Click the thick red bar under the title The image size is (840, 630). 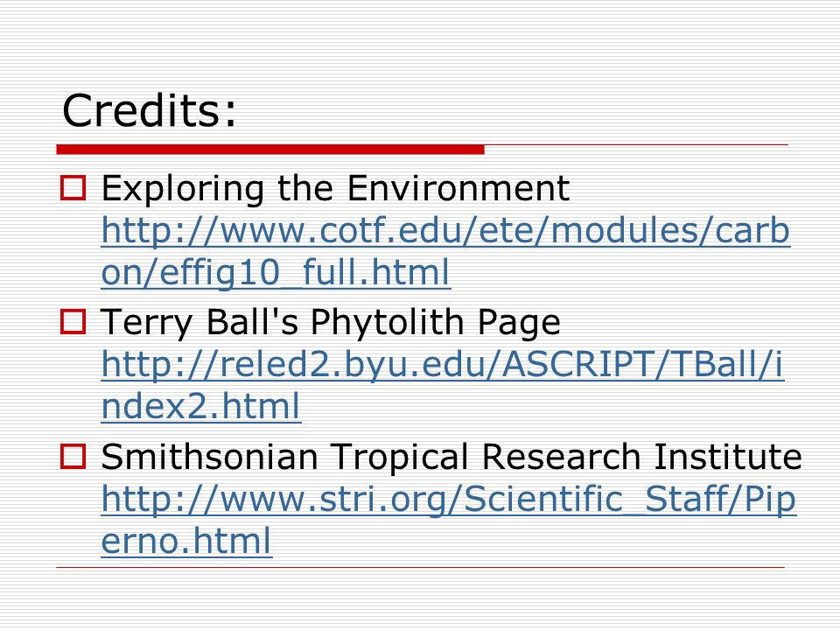coord(270,150)
